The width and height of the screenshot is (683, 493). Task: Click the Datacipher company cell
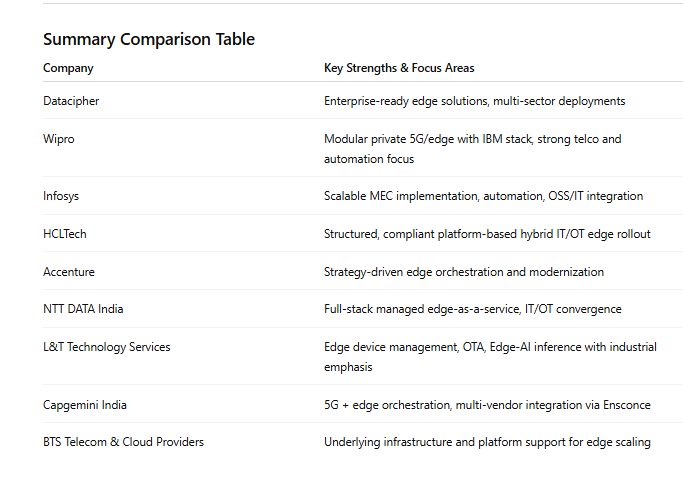coord(71,101)
